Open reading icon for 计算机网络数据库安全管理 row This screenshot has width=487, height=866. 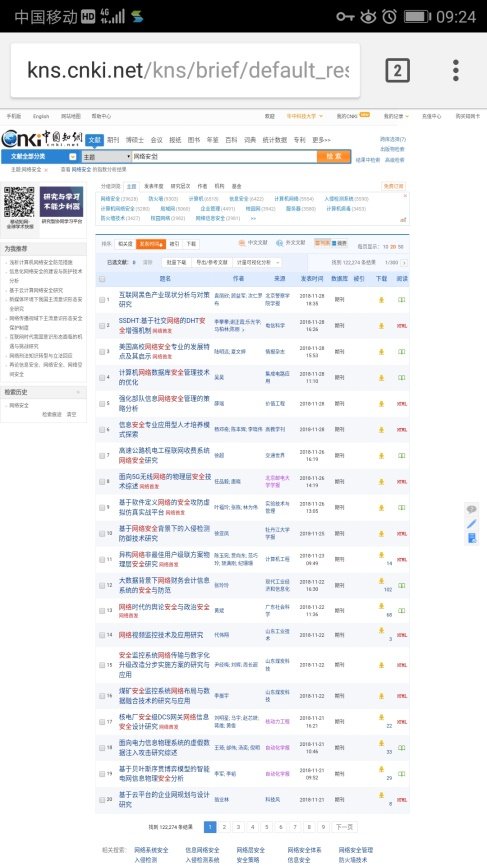tap(401, 378)
